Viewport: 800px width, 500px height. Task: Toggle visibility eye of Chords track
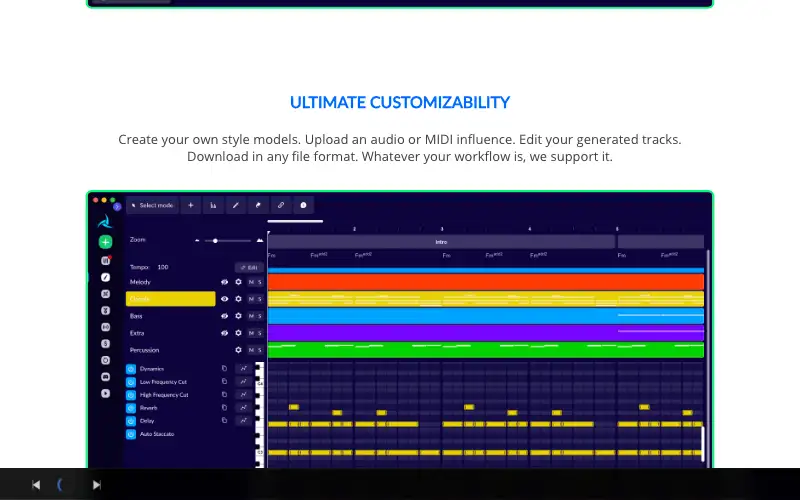click(224, 299)
